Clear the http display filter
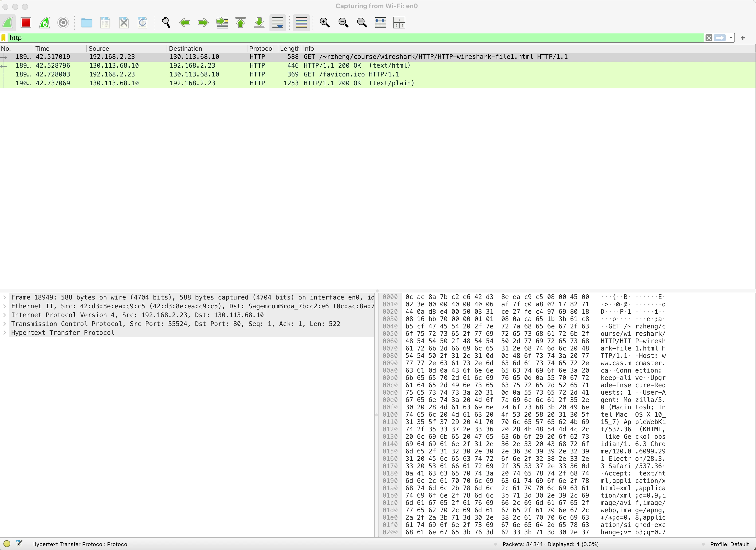 pos(709,38)
